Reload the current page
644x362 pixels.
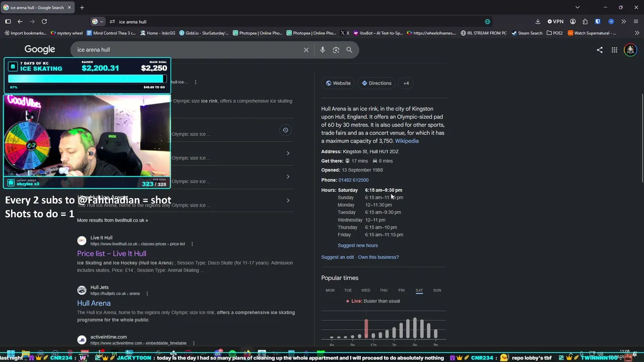point(44,22)
